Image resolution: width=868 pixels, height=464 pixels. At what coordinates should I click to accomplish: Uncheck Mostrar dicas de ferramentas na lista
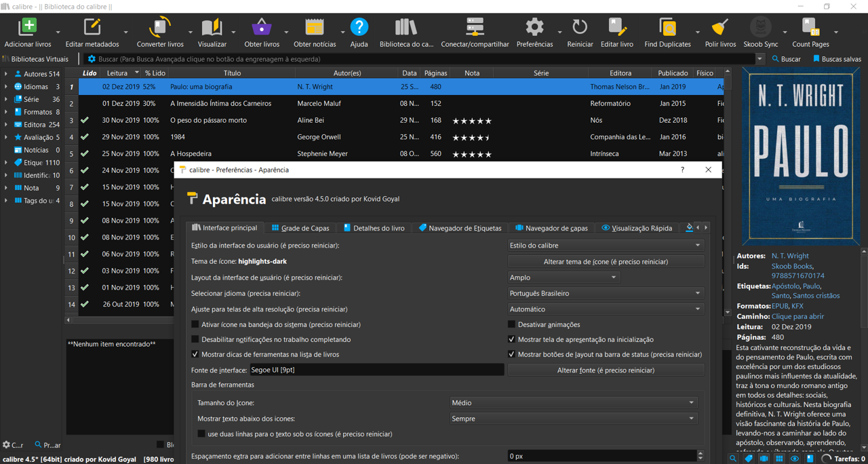click(x=195, y=354)
